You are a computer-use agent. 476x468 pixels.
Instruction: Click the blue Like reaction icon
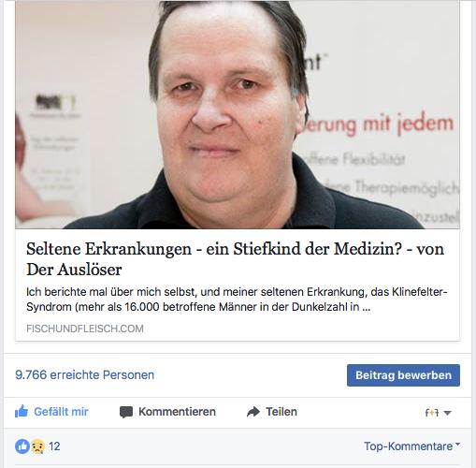tap(22, 446)
